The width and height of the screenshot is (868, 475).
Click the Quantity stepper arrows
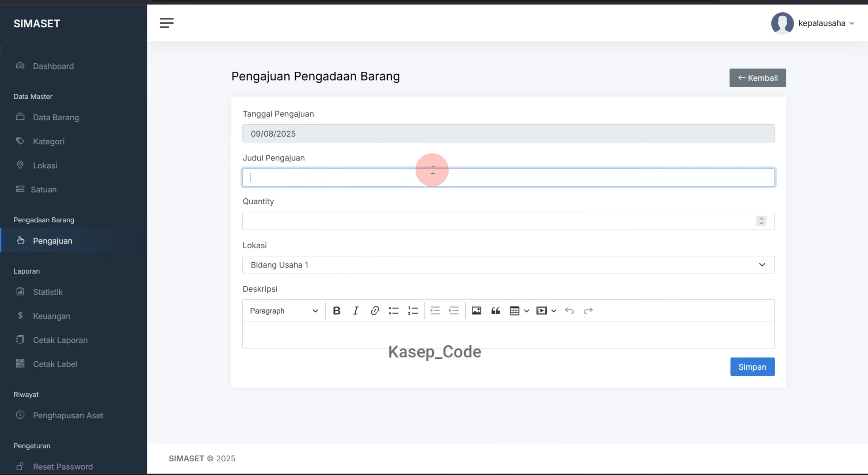point(761,221)
